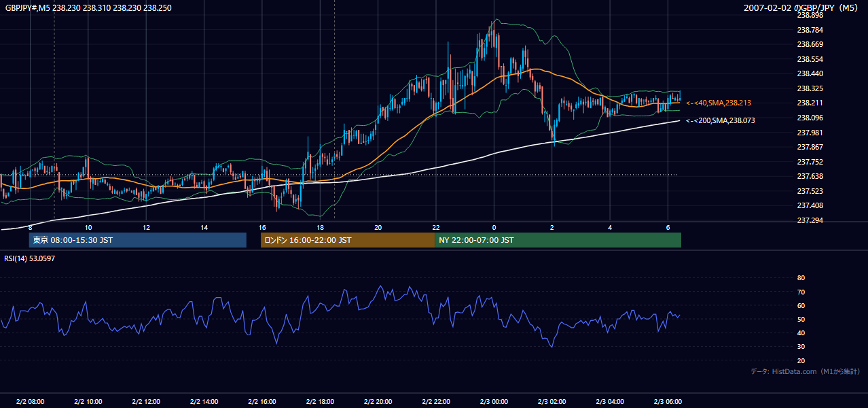Click the 2/2 16:00 time axis label
Screen dimensions: 868x408
[x=262, y=401]
